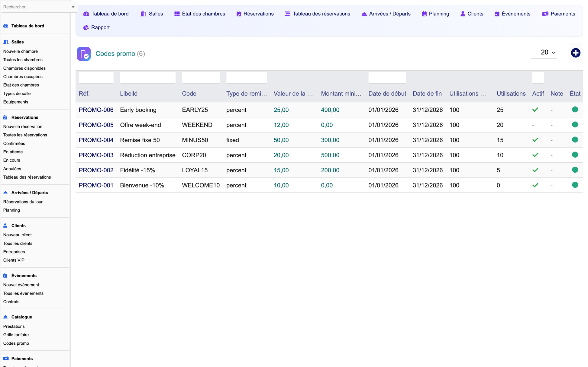
Task: Open promo code PROMO-006 link
Action: [x=96, y=110]
